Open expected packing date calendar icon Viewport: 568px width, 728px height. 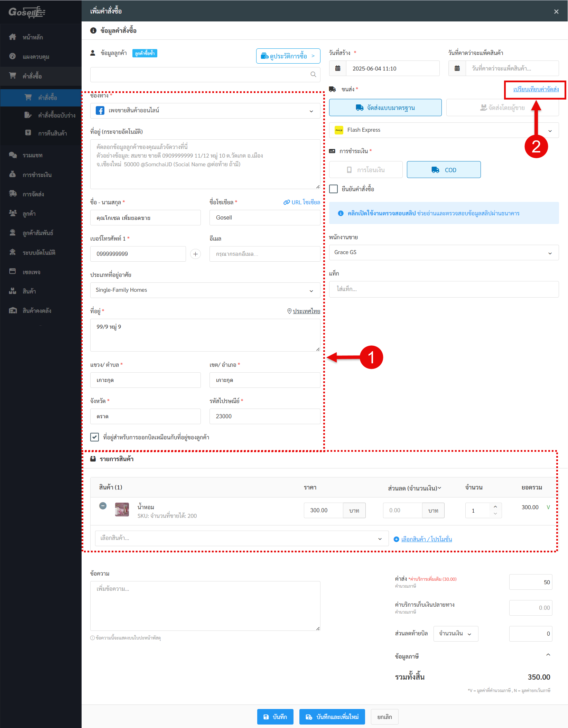(x=457, y=68)
